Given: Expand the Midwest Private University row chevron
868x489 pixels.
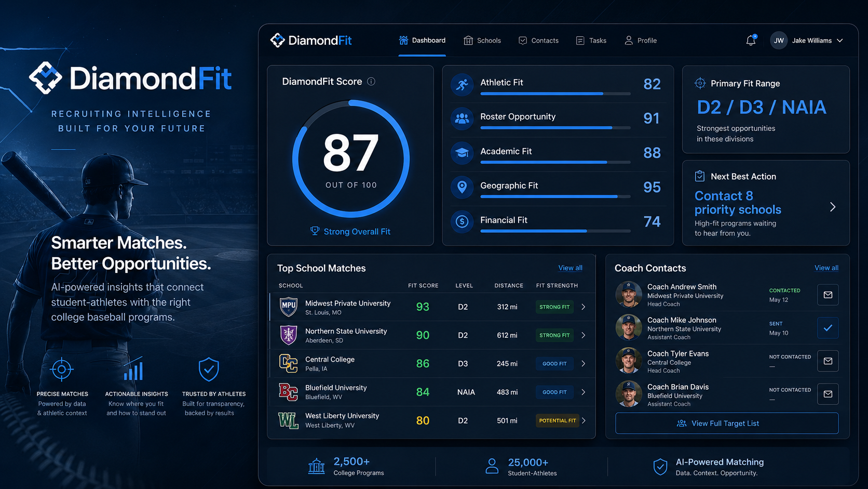Looking at the screenshot, I should (x=584, y=307).
